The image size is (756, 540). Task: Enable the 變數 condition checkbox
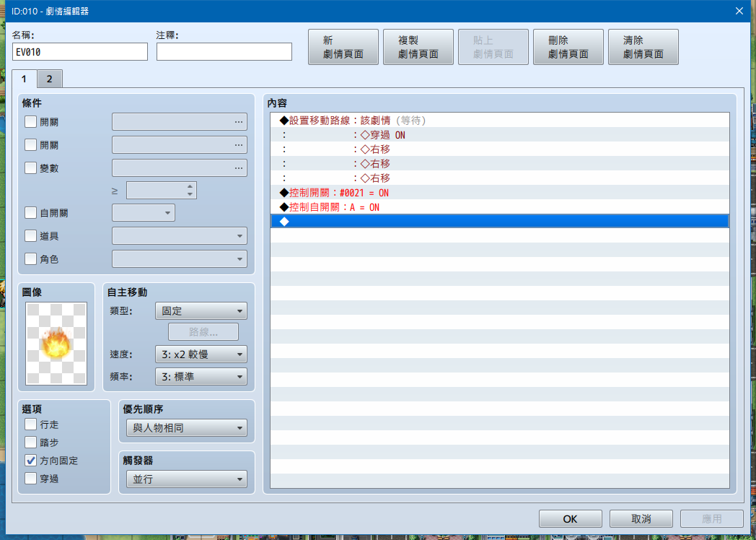pyautogui.click(x=30, y=168)
